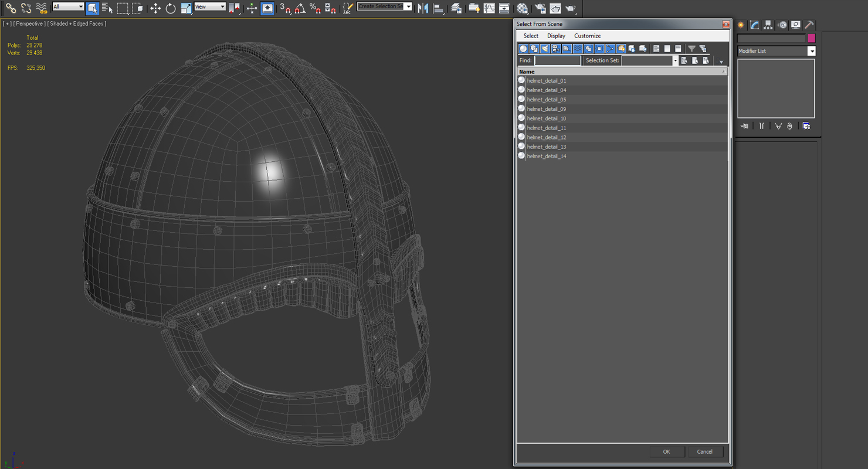Click the Select and Manipulate icon

(252, 8)
